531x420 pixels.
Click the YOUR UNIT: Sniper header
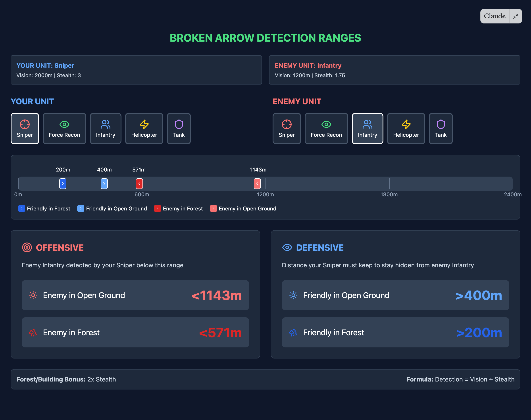tap(45, 66)
